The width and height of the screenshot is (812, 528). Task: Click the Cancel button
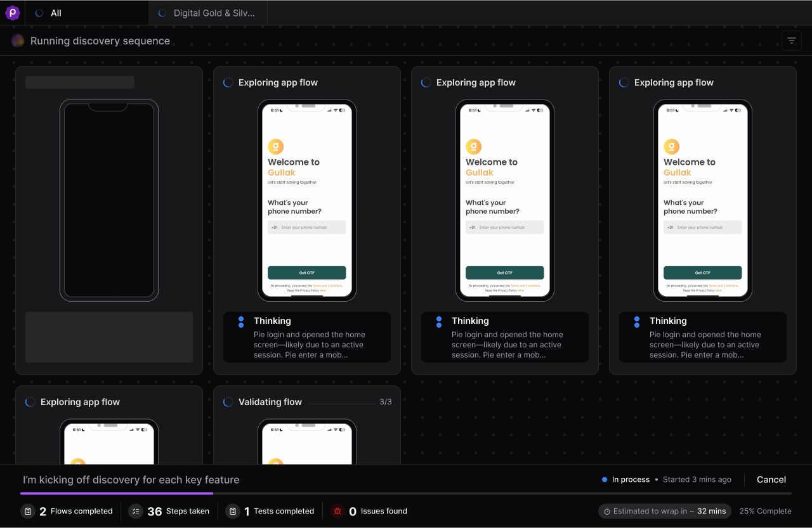click(771, 479)
